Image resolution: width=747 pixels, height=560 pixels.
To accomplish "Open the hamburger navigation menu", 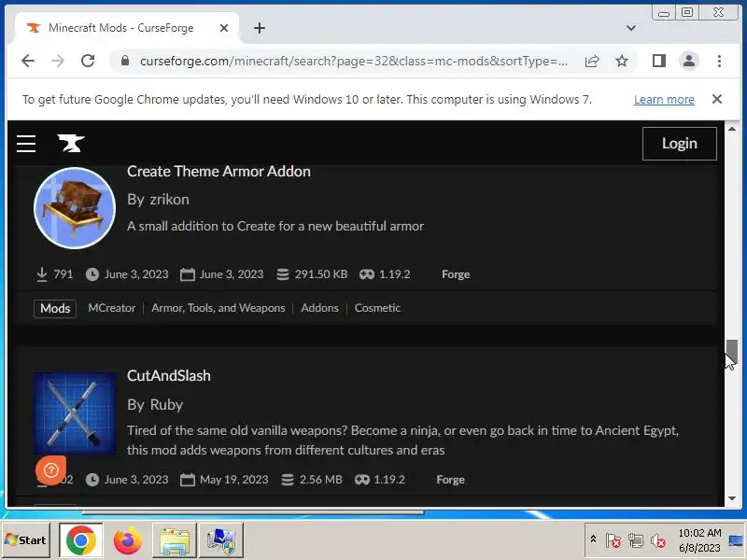I will coord(26,144).
